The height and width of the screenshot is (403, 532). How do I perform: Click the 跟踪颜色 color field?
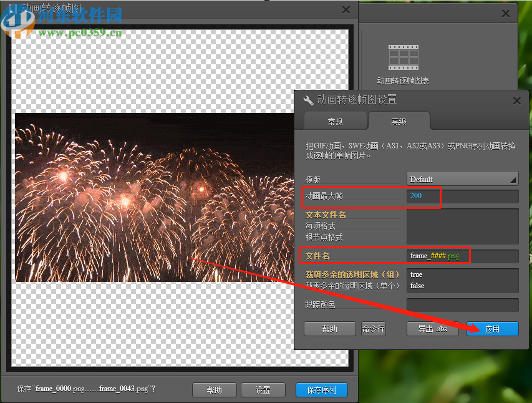[462, 305]
